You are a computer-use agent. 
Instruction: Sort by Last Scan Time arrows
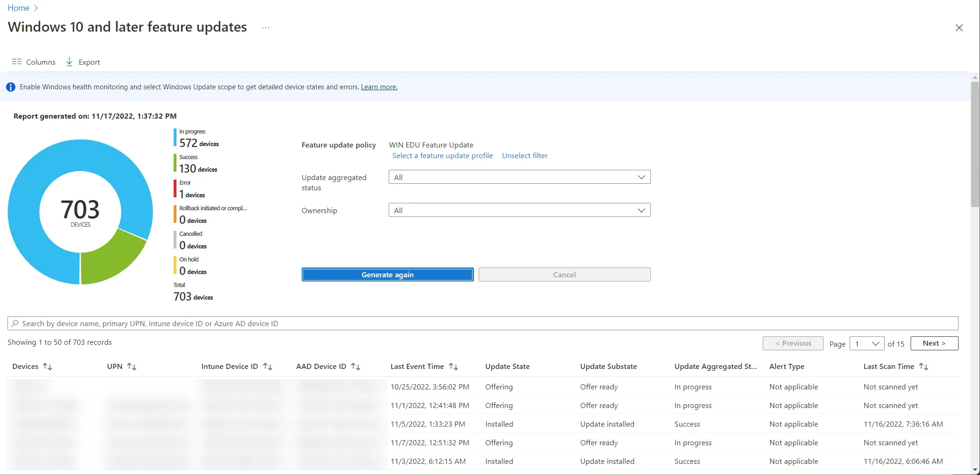point(924,367)
